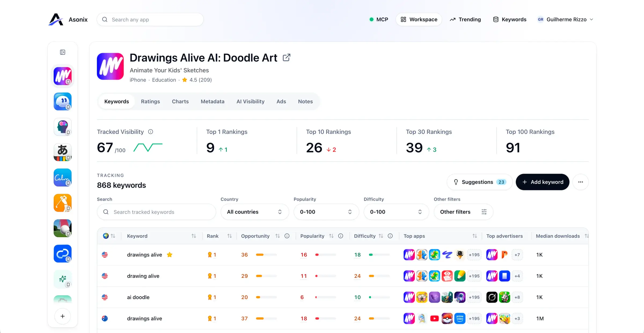
Task: Expand the Other filters menu
Action: pyautogui.click(x=463, y=212)
